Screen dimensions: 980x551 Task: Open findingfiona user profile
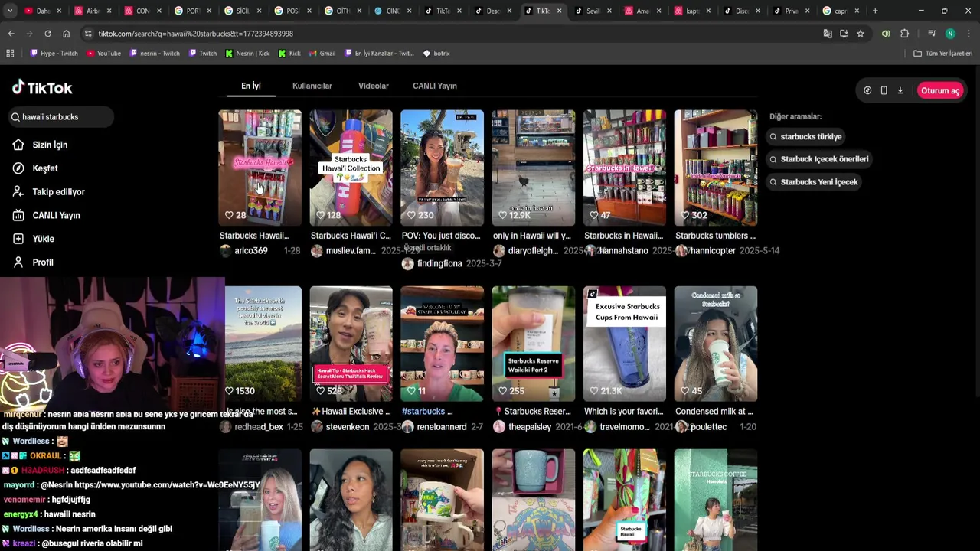[x=439, y=263]
